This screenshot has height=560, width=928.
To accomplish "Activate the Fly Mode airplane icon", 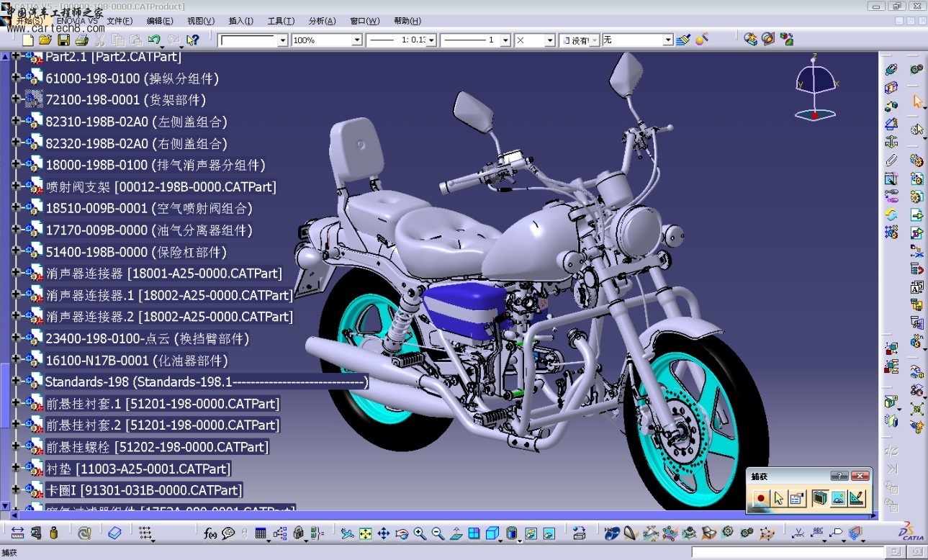I will pos(347,533).
